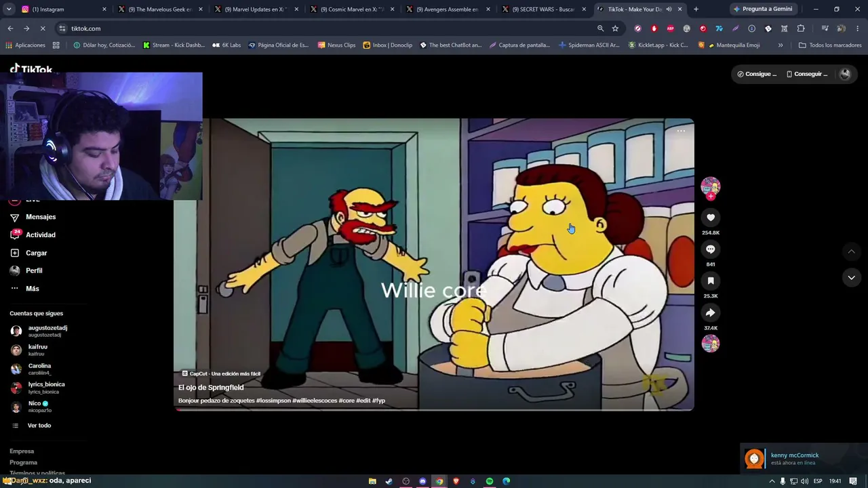The width and height of the screenshot is (868, 488).
Task: Open Spotify from the taskbar
Action: coord(490,481)
